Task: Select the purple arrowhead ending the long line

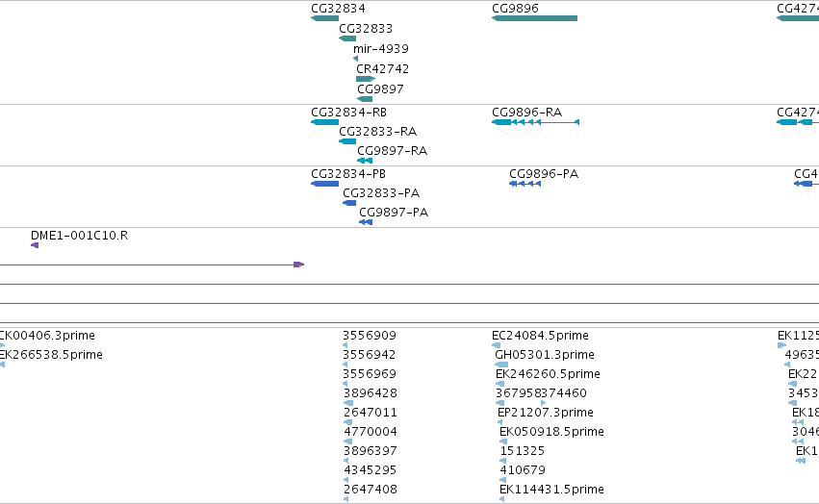Action: pyautogui.click(x=298, y=265)
